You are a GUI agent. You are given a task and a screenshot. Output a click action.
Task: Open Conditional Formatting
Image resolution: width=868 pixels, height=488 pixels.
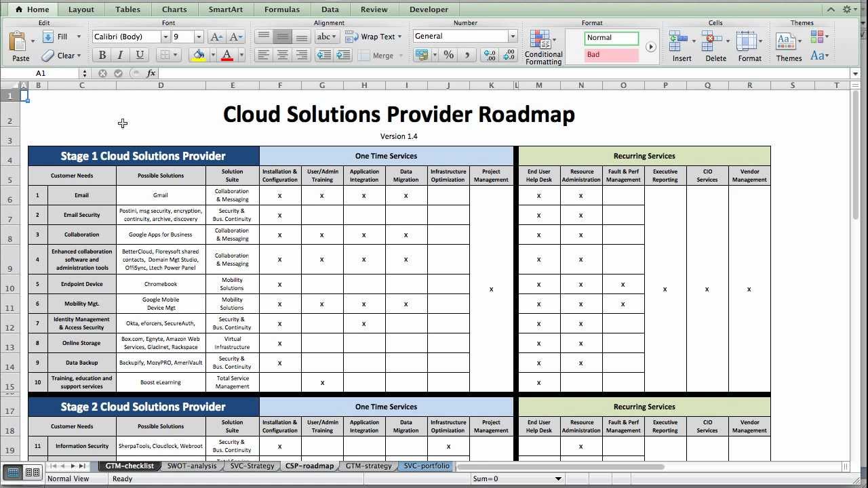click(543, 47)
